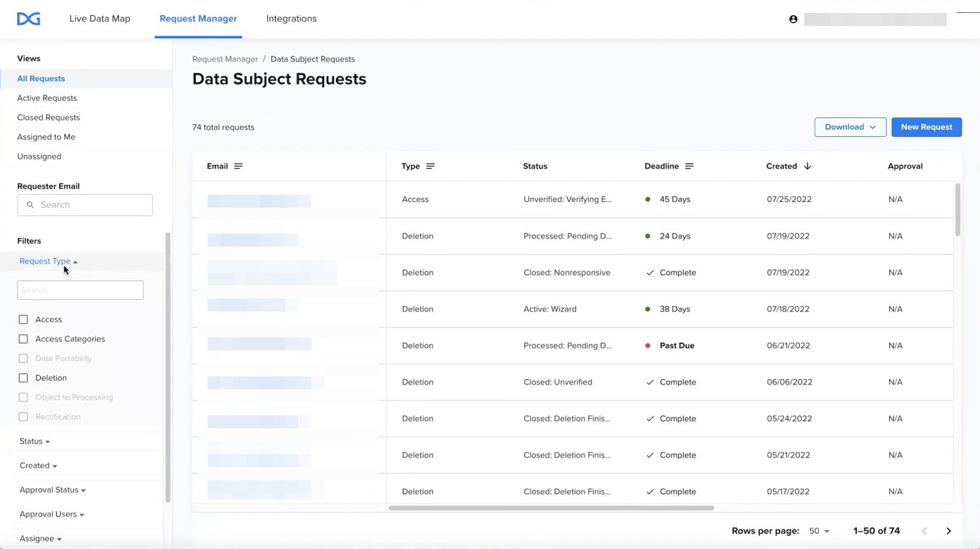This screenshot has width=980, height=549.
Task: Expand the Status filter
Action: click(34, 441)
